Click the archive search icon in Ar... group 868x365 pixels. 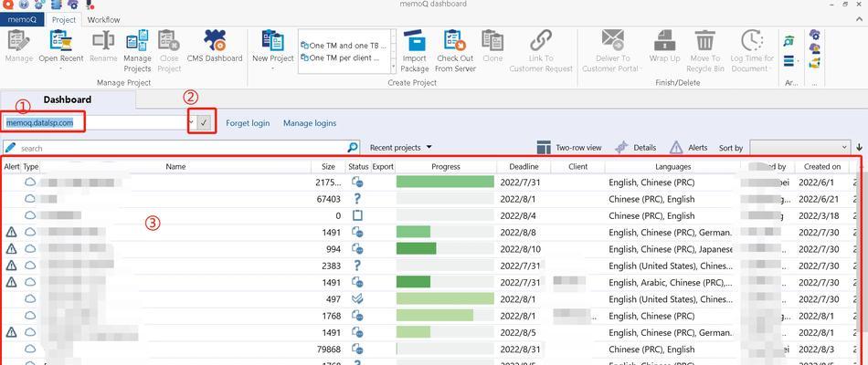click(789, 40)
